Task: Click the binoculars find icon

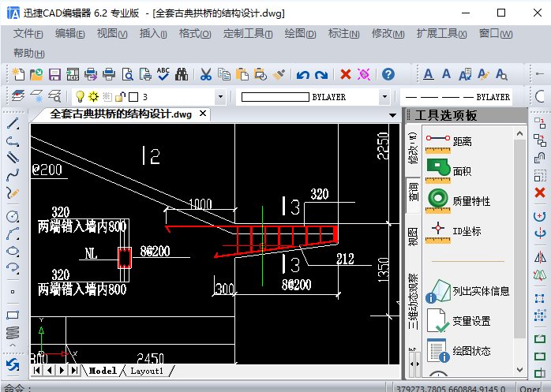Action: click(x=182, y=74)
